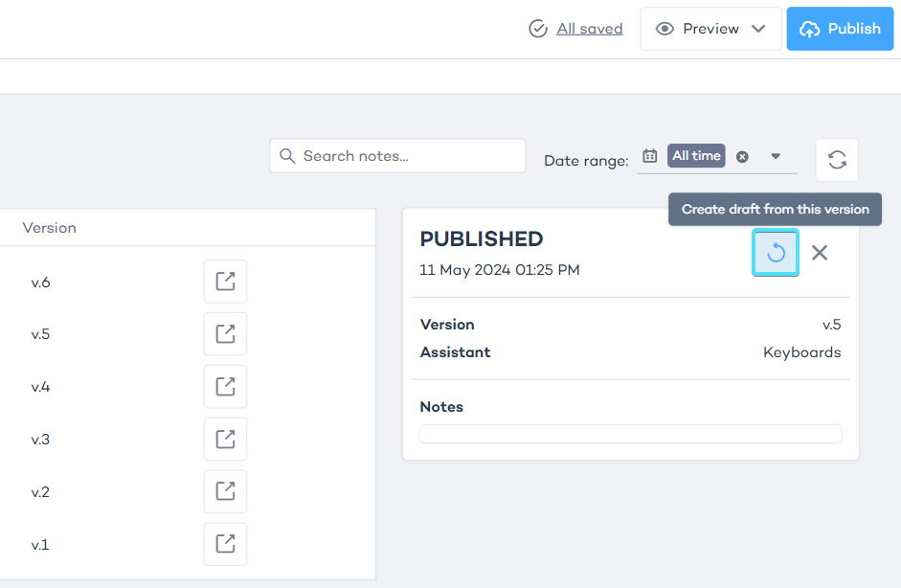Open version v.5 external link icon
Viewport: 901px width, 588px height.
[x=225, y=334]
